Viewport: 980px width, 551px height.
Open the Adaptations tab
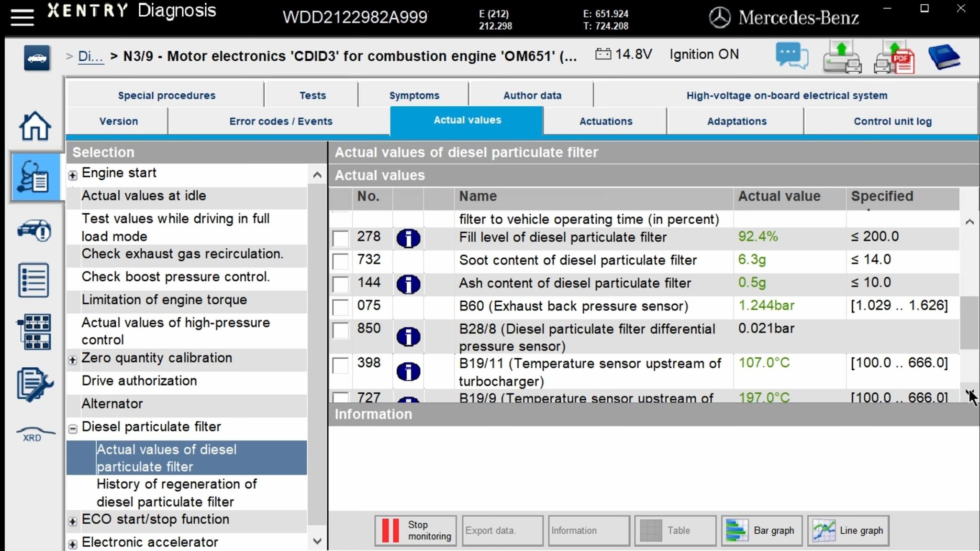(736, 121)
